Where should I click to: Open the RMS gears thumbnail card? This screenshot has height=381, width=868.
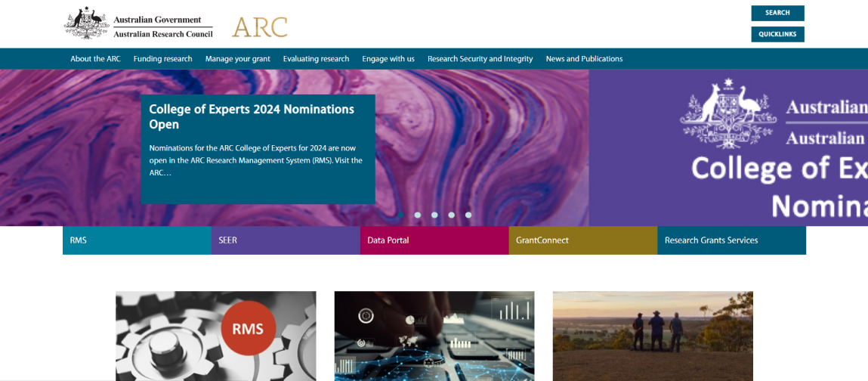click(x=216, y=336)
